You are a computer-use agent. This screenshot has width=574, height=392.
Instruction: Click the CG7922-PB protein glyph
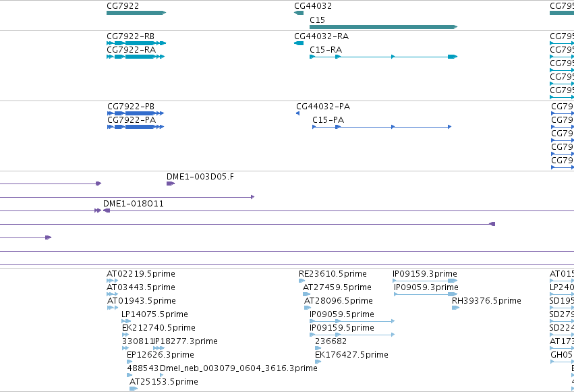[136, 113]
